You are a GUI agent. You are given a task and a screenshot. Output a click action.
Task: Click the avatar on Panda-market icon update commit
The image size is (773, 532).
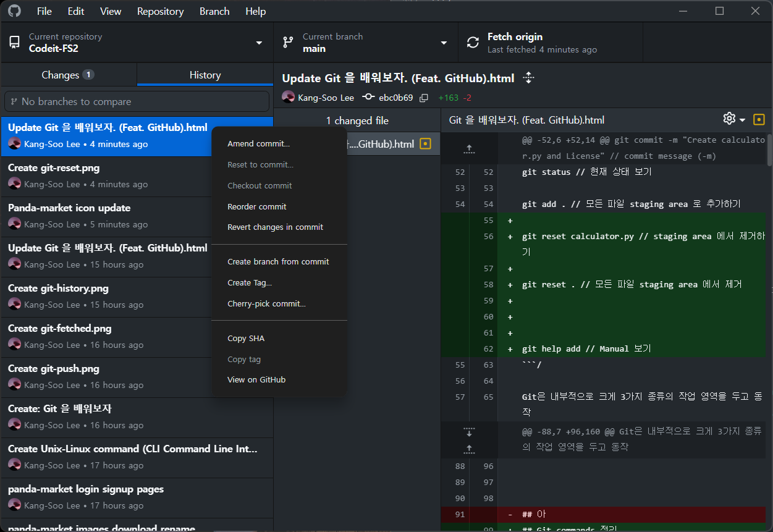click(x=15, y=224)
